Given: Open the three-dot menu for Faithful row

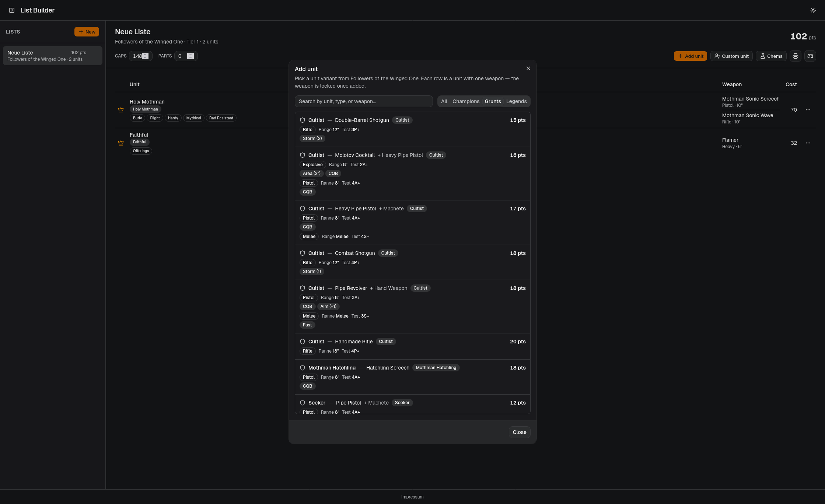Looking at the screenshot, I should click(x=808, y=143).
